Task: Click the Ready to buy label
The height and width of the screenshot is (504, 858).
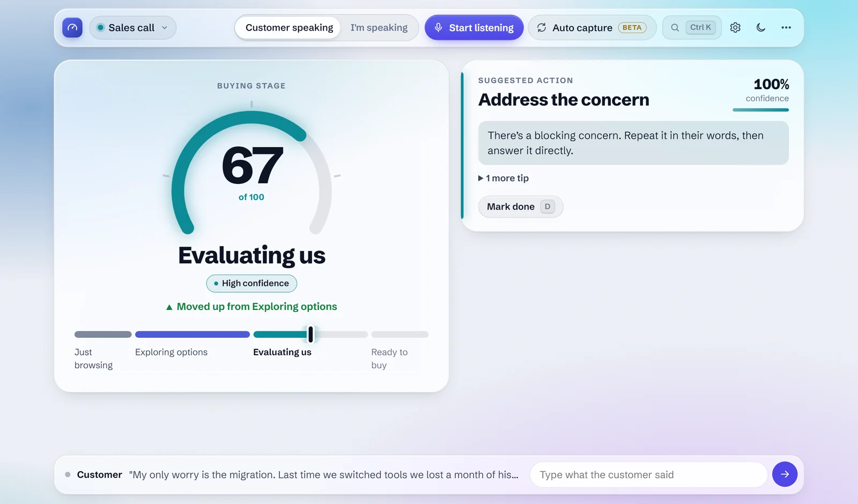Action: click(x=389, y=359)
